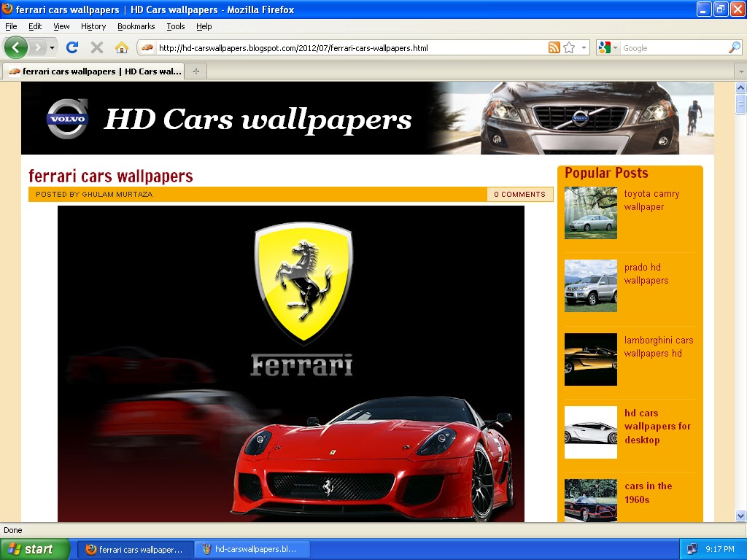This screenshot has width=747, height=560.
Task: Click the Popular Posts heading
Action: [606, 173]
